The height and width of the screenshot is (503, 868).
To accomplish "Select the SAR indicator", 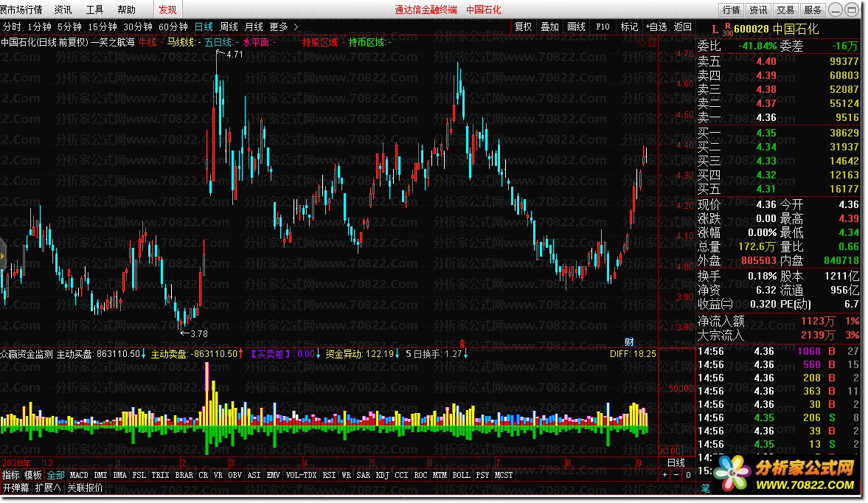I will 363,475.
